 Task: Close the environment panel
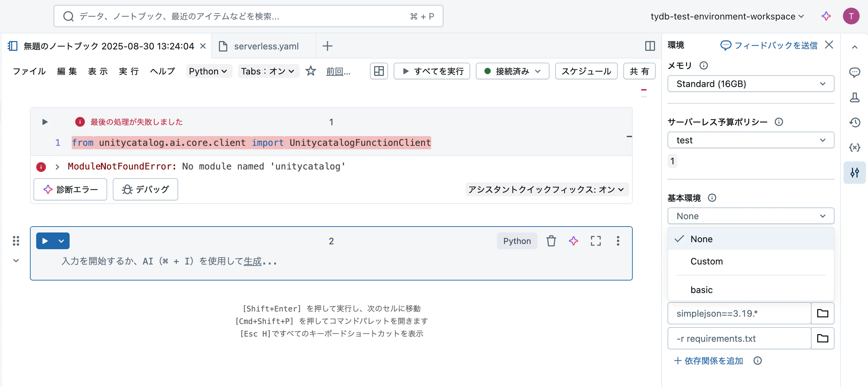point(829,45)
